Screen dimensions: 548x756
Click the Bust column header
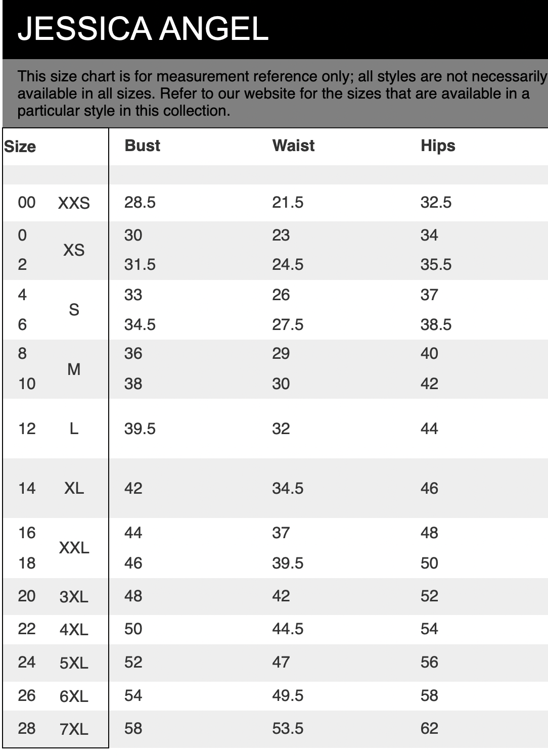(x=142, y=146)
